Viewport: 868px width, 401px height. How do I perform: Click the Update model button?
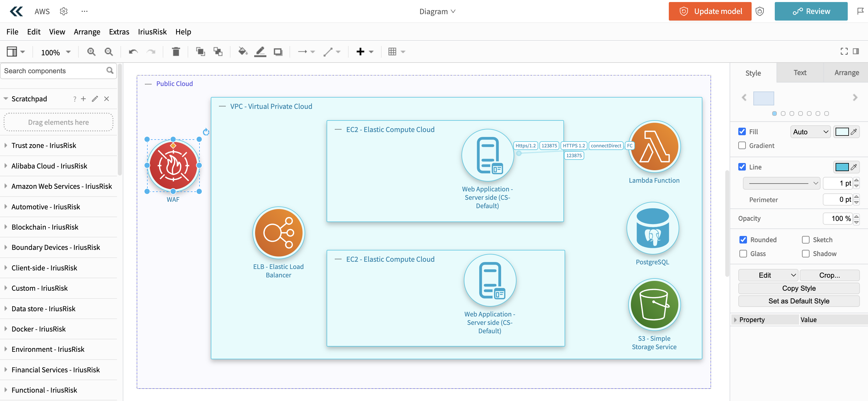(710, 11)
